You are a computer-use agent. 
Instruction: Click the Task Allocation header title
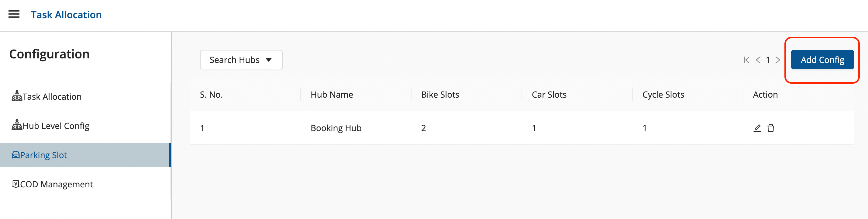tap(66, 15)
